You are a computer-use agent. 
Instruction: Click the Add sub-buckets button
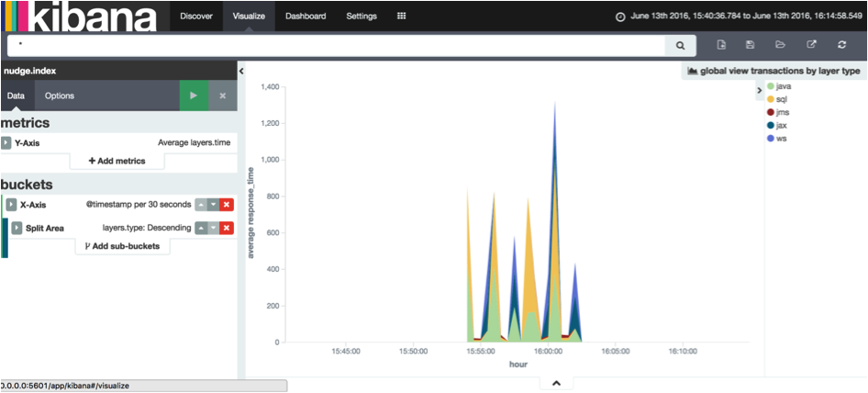click(x=122, y=246)
